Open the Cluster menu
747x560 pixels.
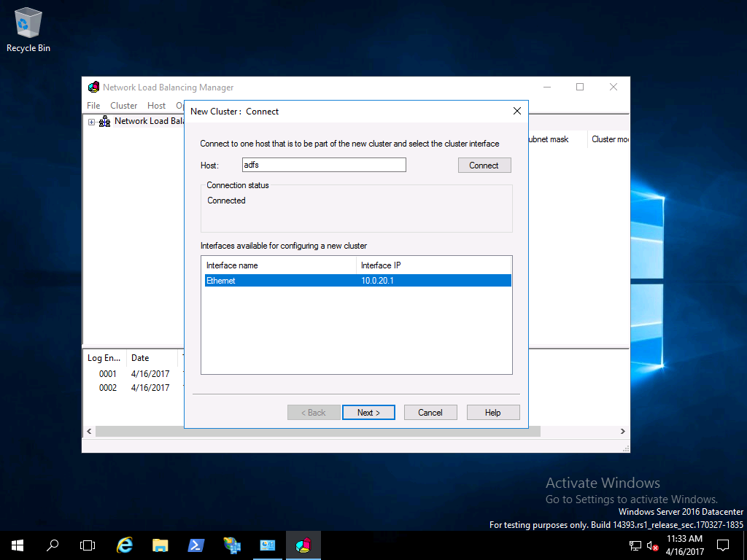click(123, 106)
